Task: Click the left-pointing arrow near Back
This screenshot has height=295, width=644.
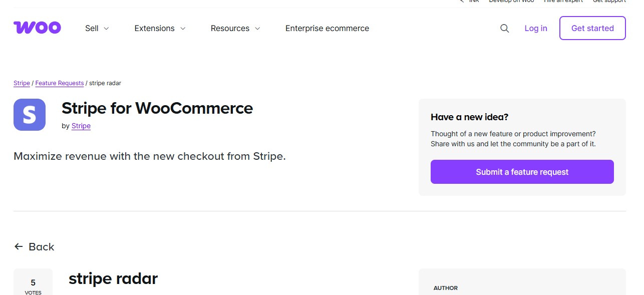Action: [x=19, y=246]
